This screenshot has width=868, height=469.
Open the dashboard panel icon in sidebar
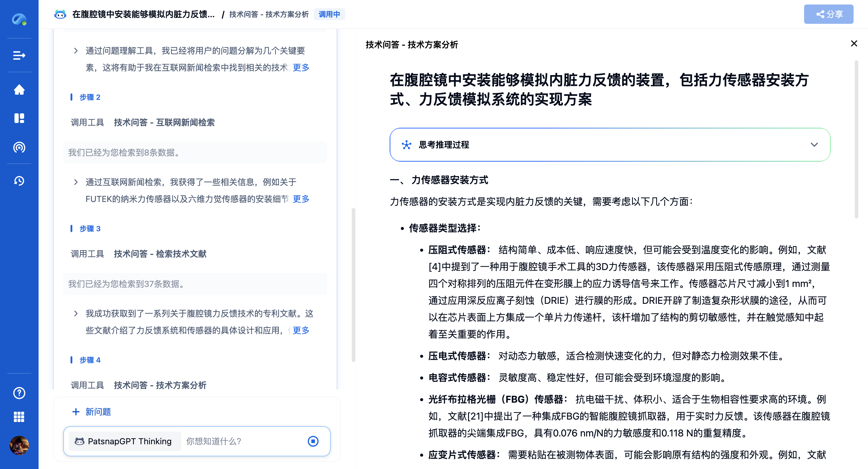(19, 118)
